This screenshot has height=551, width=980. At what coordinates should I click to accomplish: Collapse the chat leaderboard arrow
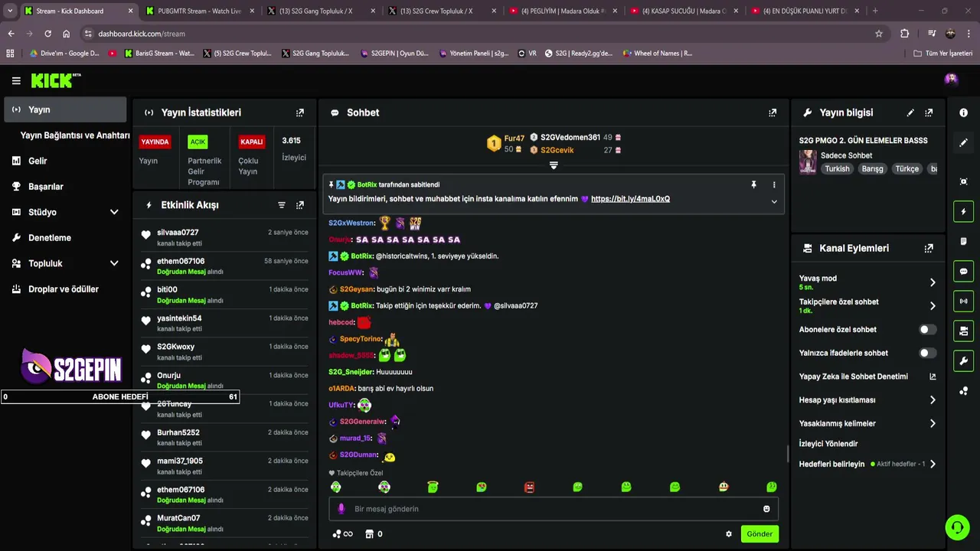554,165
